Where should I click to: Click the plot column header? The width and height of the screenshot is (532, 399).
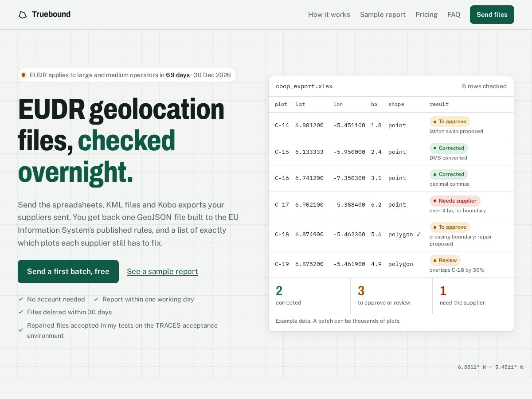281,104
